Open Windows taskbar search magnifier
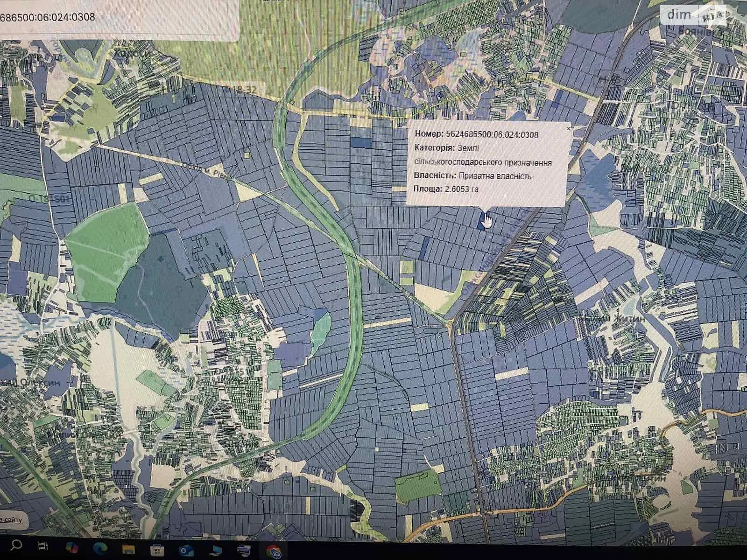Viewport: 747px width, 560px height. click(16, 545)
